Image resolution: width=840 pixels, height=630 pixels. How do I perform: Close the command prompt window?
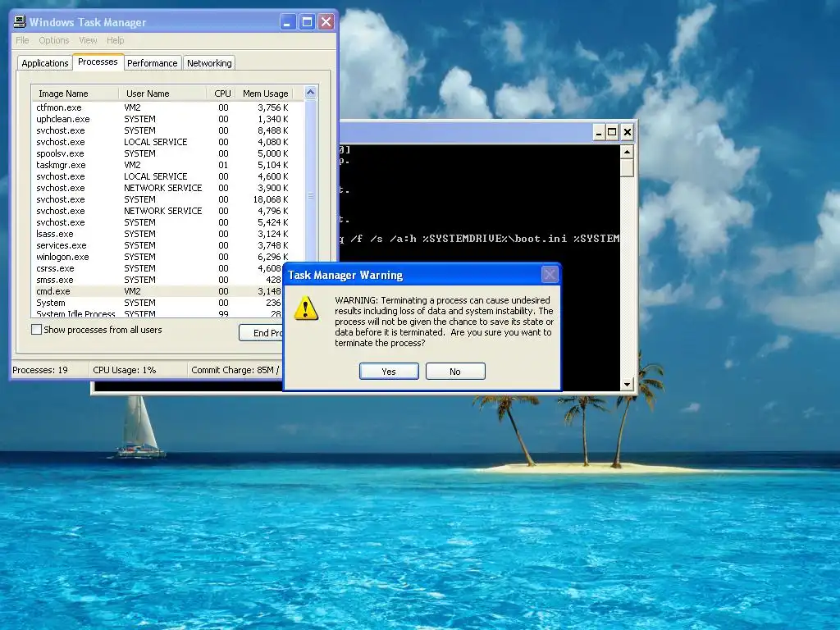(628, 132)
